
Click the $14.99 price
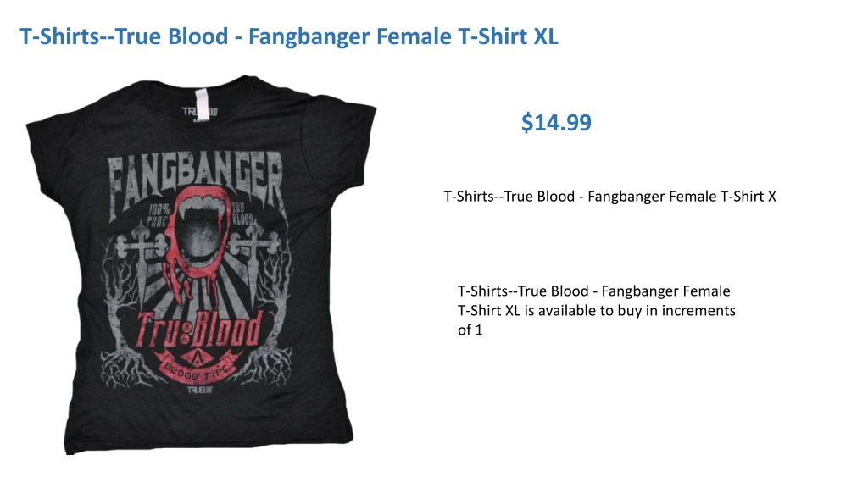(556, 122)
